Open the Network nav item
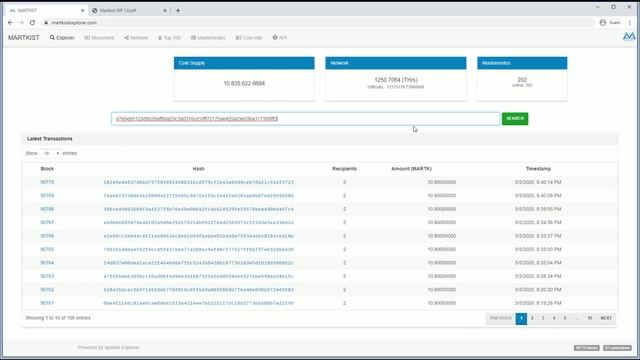The height and width of the screenshot is (360, 640). (x=136, y=38)
